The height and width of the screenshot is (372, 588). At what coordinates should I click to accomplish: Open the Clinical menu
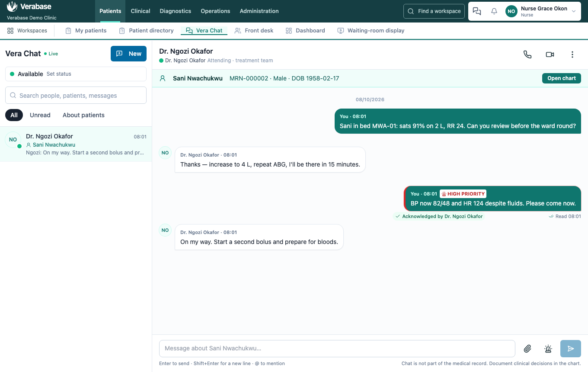(141, 11)
